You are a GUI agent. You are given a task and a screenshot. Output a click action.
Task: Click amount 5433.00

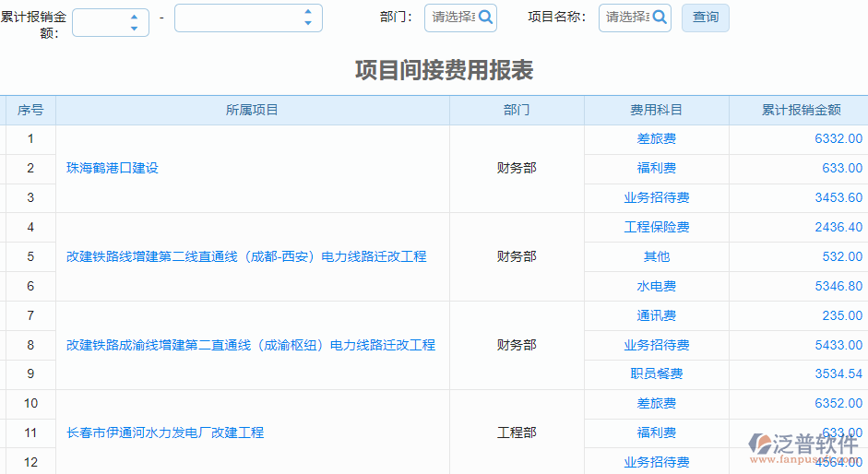(x=838, y=346)
